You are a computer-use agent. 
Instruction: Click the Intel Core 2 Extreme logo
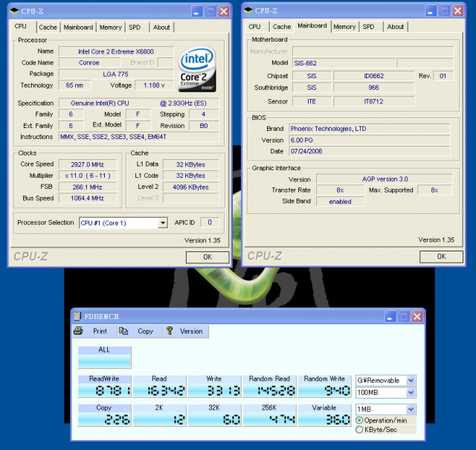point(197,69)
